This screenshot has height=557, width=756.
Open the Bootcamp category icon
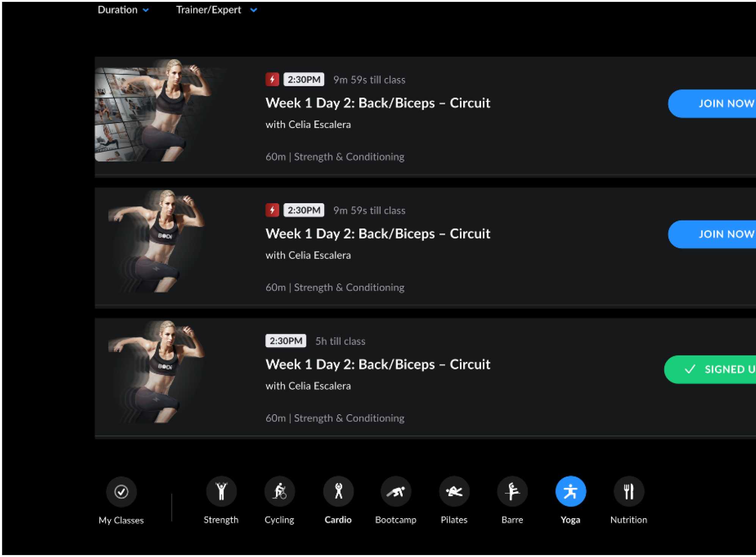point(396,491)
